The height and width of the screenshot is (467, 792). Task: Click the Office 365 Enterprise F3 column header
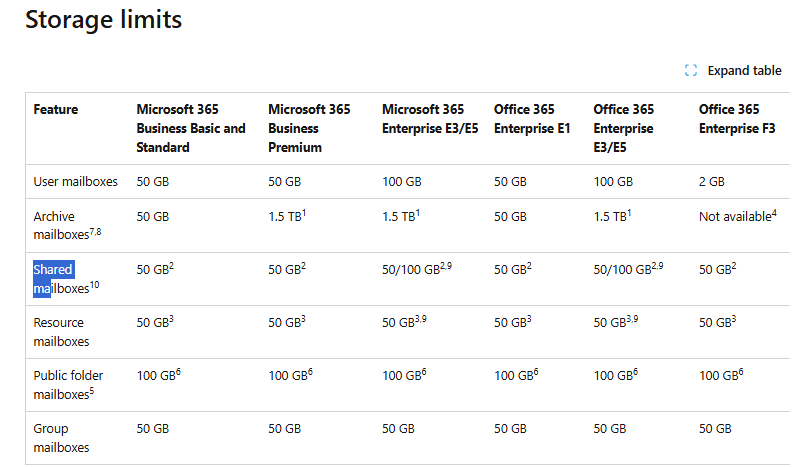(730, 118)
